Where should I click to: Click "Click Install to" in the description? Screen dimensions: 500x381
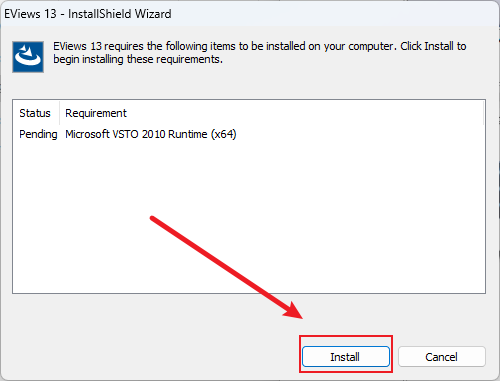[x=433, y=46]
